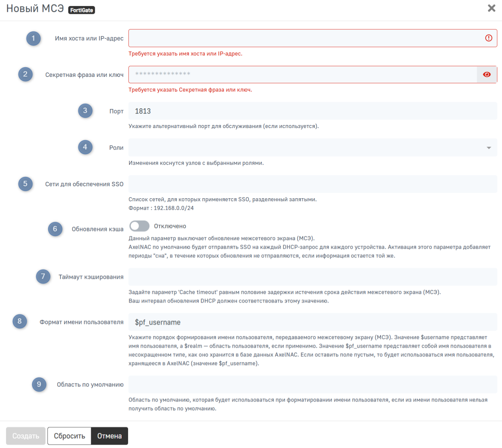Click the FortiGate badge in the title

pos(81,10)
